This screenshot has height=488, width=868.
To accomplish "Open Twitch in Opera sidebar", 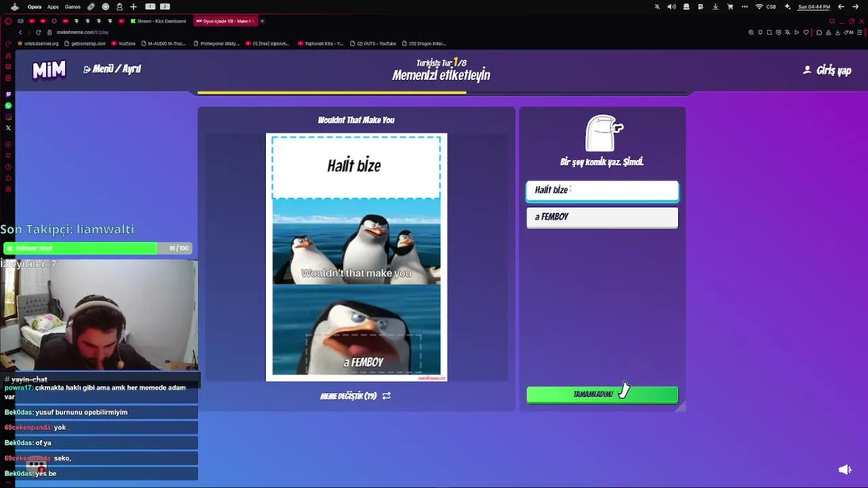I will point(8,94).
